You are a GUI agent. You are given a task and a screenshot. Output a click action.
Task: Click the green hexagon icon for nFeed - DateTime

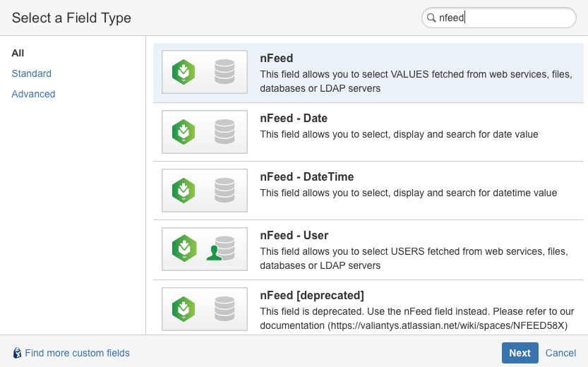(184, 190)
